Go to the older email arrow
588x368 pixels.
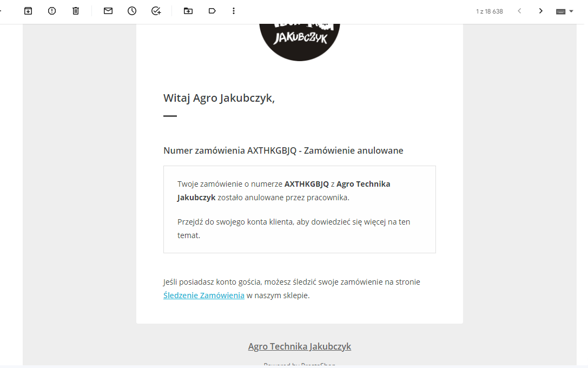coord(541,11)
